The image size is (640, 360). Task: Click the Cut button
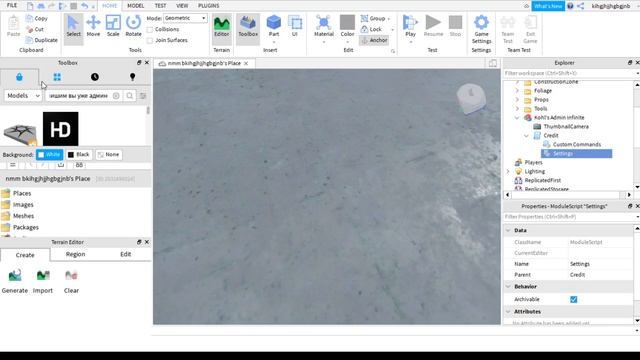(35, 29)
